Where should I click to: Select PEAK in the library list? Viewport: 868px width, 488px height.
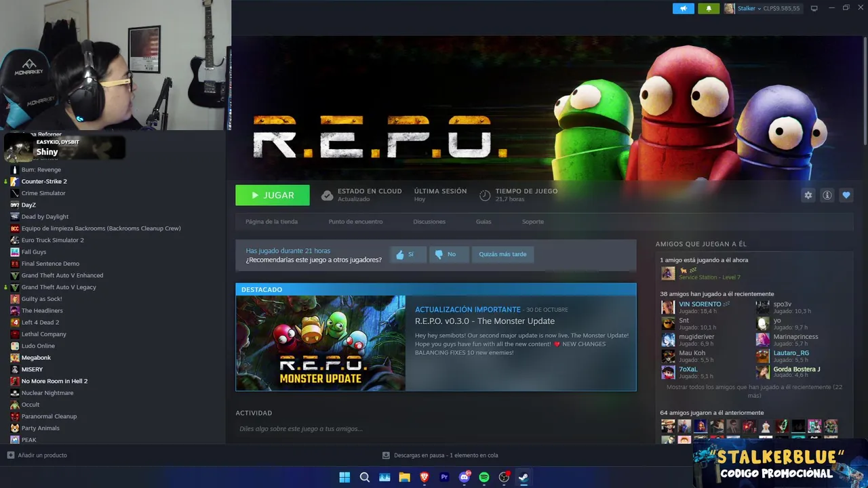point(28,440)
